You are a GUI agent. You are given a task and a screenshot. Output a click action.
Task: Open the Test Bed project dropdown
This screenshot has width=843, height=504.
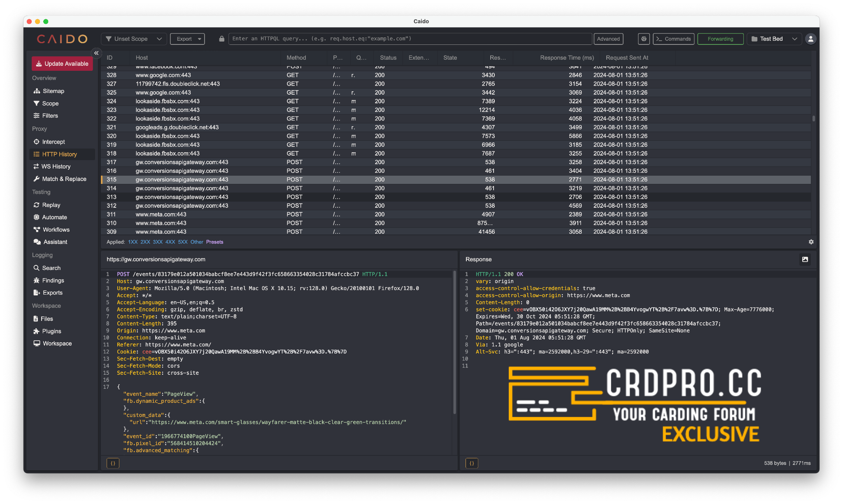pyautogui.click(x=774, y=39)
